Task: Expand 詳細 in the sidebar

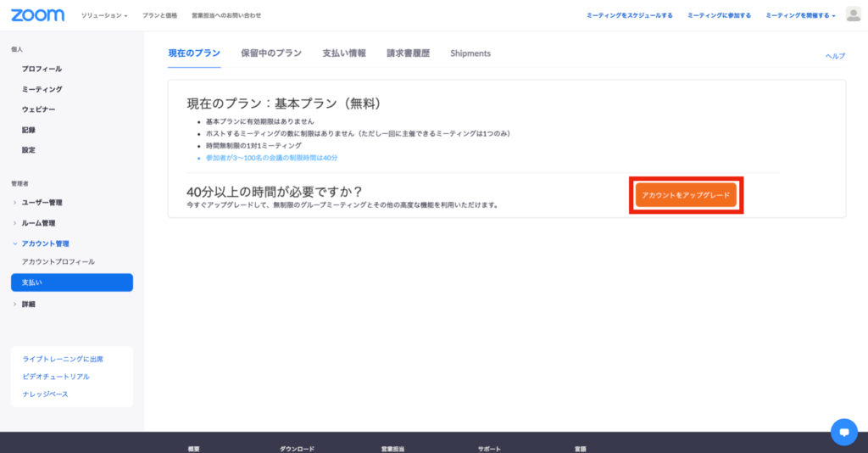Action: (x=29, y=304)
